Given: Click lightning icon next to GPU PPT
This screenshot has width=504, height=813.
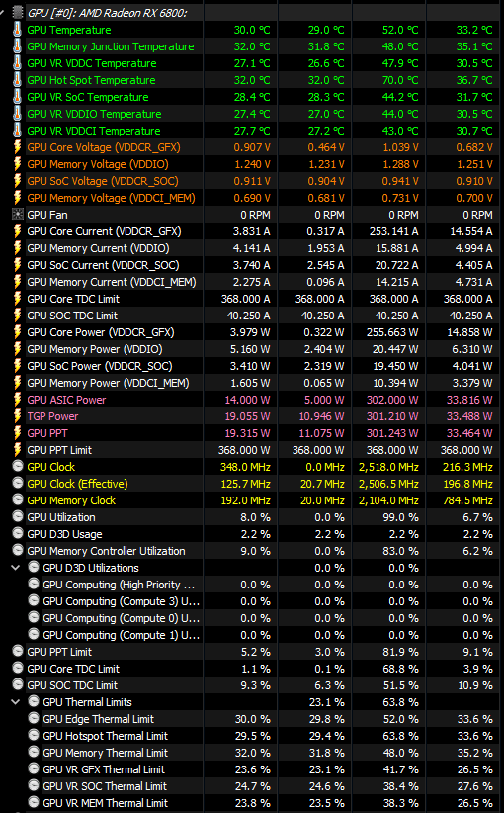Looking at the screenshot, I should (17, 433).
